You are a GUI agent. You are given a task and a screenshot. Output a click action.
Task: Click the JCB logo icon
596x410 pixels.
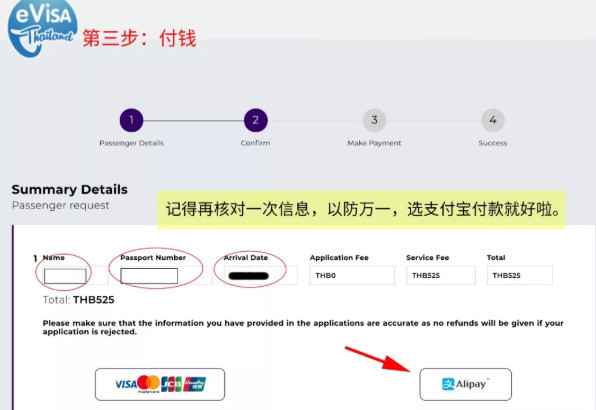tap(171, 384)
